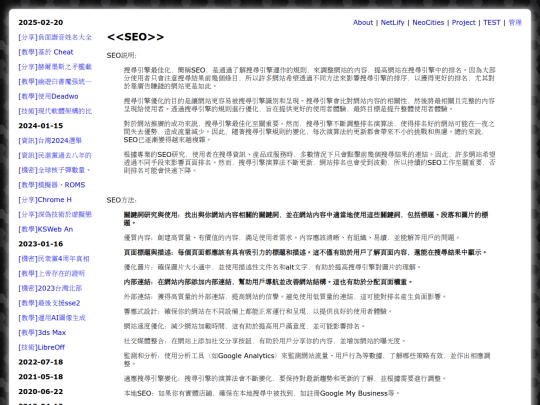This screenshot has width=540, height=405.
Task: Open the [教學]最後支援sse2 article
Action: [49, 303]
